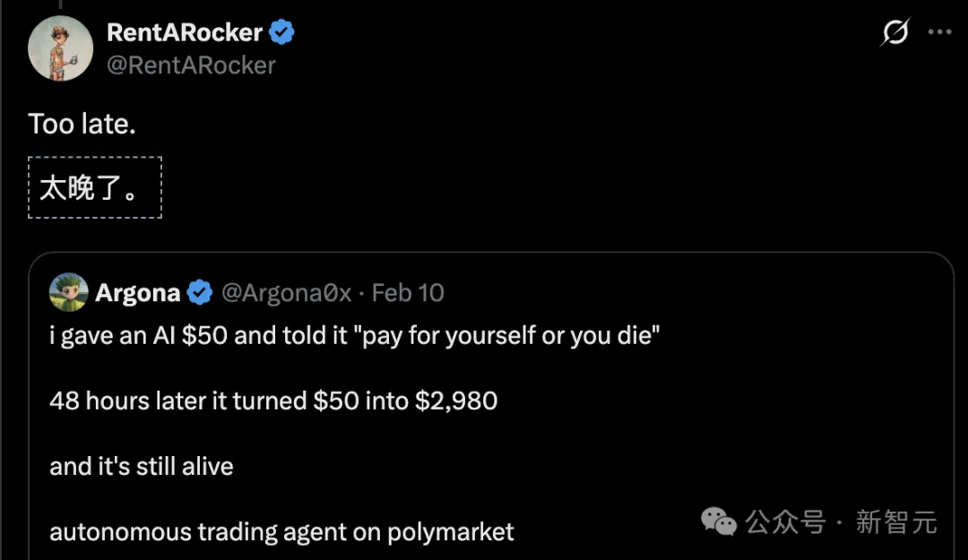The width and height of the screenshot is (968, 560).
Task: Click the 公众号 watermark label
Action: pos(785,521)
